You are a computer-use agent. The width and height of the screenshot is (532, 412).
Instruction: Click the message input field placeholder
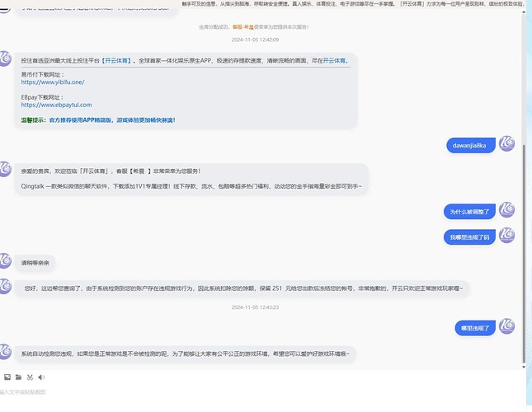(23, 392)
